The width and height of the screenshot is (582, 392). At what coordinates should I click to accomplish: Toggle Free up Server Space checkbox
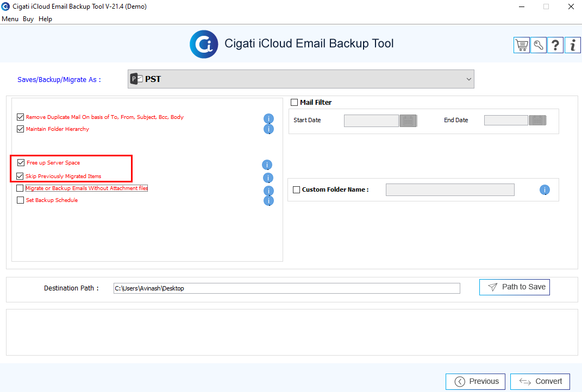click(21, 163)
